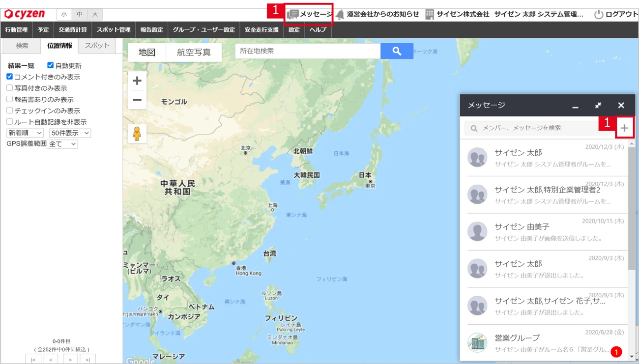Switch to the スポット tab

97,46
